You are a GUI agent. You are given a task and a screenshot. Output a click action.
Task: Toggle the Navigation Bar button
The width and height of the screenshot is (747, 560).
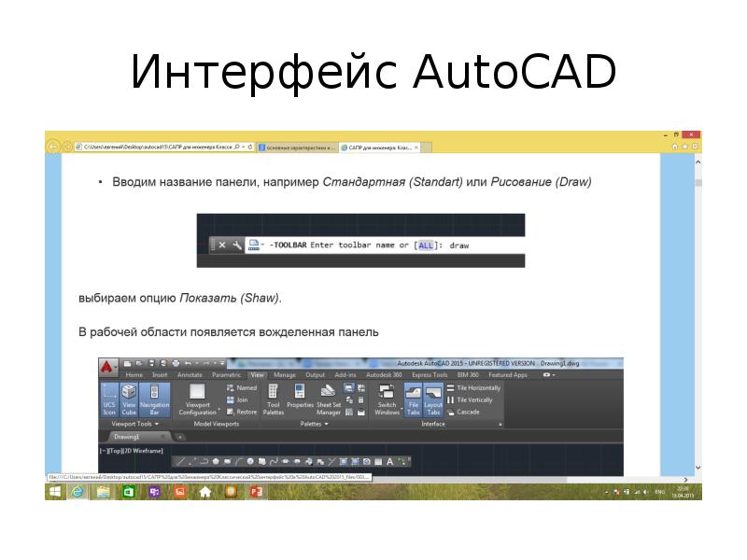pos(154,399)
